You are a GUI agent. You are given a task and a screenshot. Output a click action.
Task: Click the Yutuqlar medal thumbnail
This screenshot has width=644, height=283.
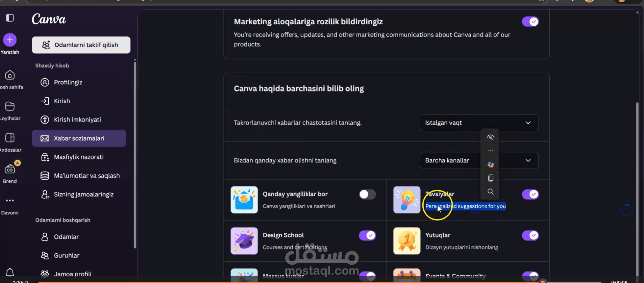(x=407, y=241)
